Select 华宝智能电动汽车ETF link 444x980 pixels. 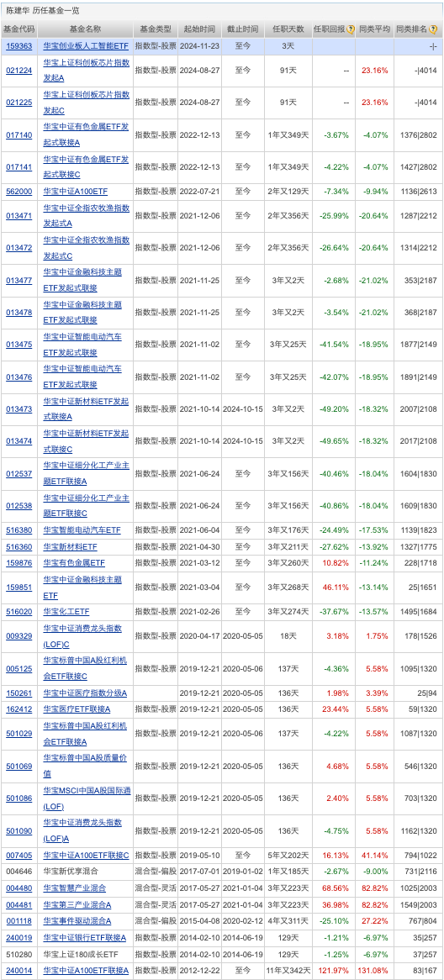tap(82, 530)
